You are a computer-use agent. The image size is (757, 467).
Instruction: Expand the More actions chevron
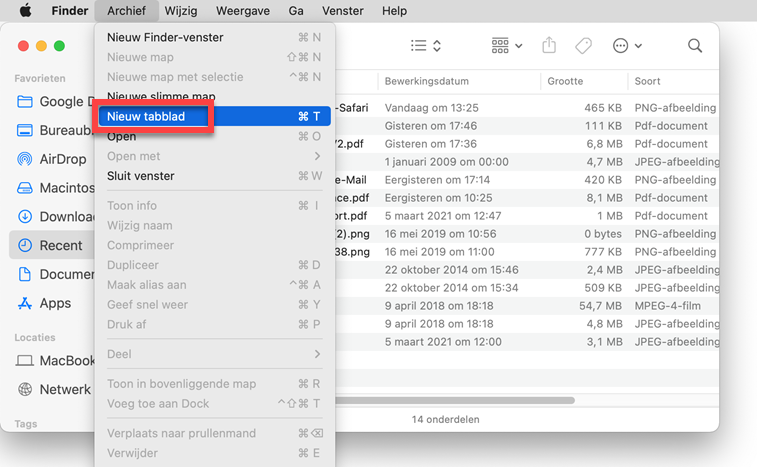[x=638, y=46]
